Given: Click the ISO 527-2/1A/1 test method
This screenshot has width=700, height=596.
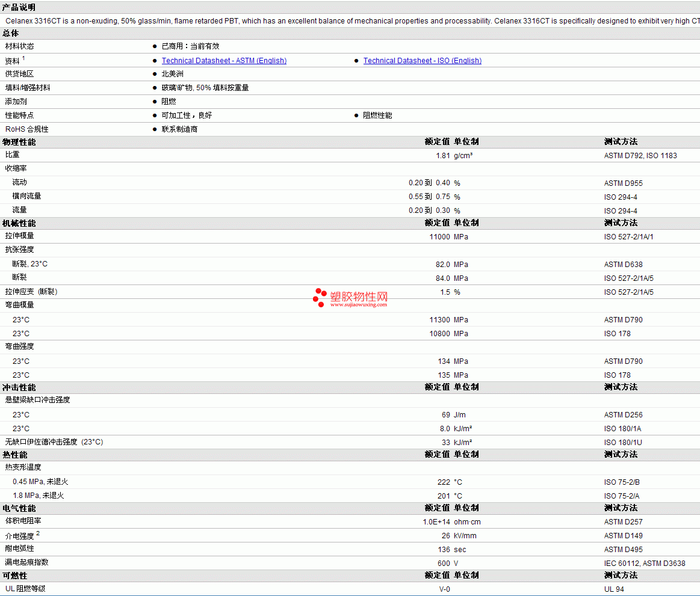Looking at the screenshot, I should pos(628,237).
